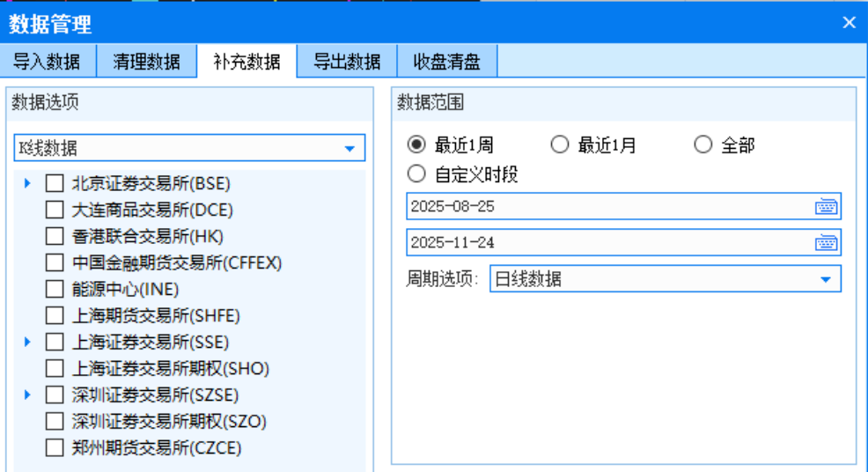Tick the 香港联合交易所(HK) checkbox
The height and width of the screenshot is (472, 868).
point(55,237)
